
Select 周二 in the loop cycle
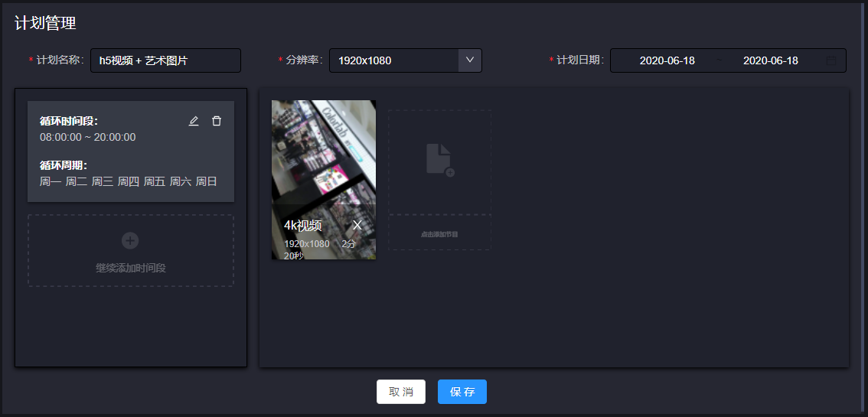point(77,181)
